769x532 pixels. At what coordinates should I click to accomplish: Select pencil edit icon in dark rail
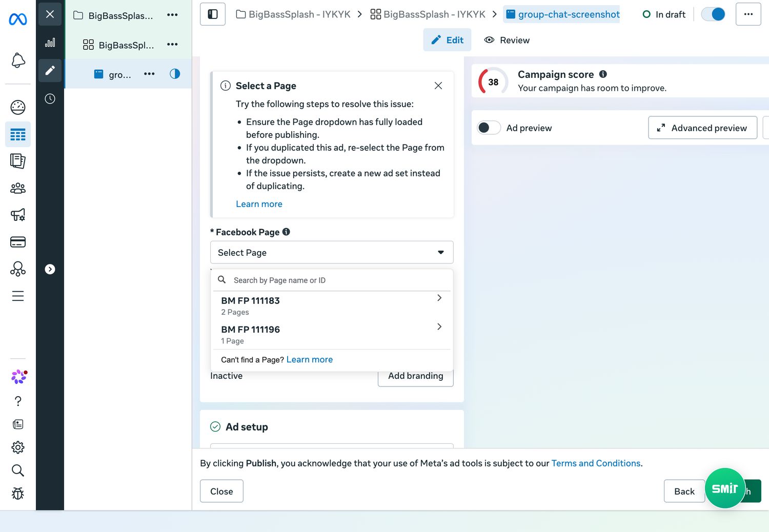50,70
